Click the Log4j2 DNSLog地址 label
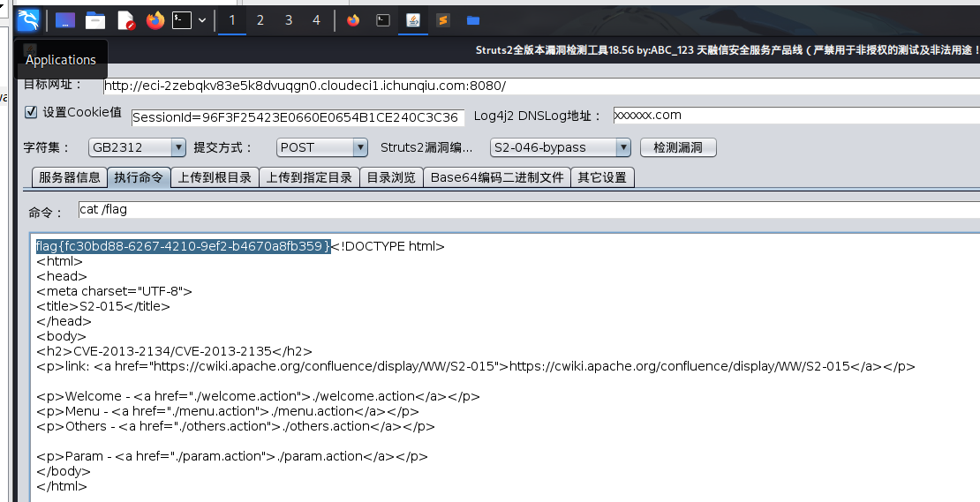This screenshot has height=502, width=980. [x=538, y=116]
